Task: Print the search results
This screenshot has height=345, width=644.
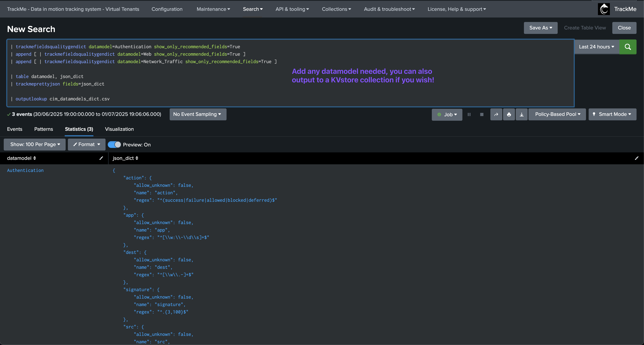Action: tap(509, 114)
